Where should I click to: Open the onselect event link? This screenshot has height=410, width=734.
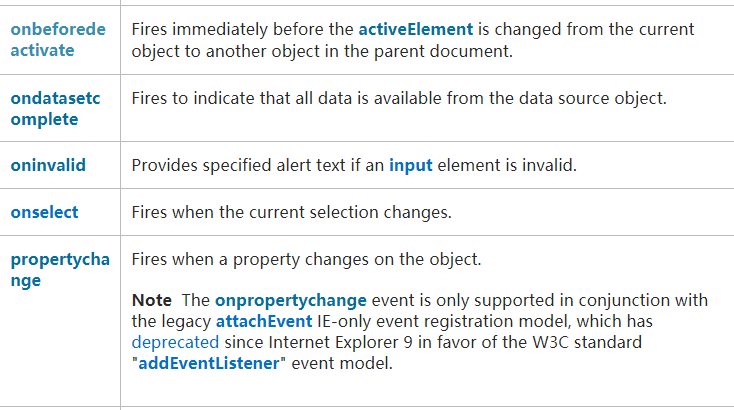(44, 212)
